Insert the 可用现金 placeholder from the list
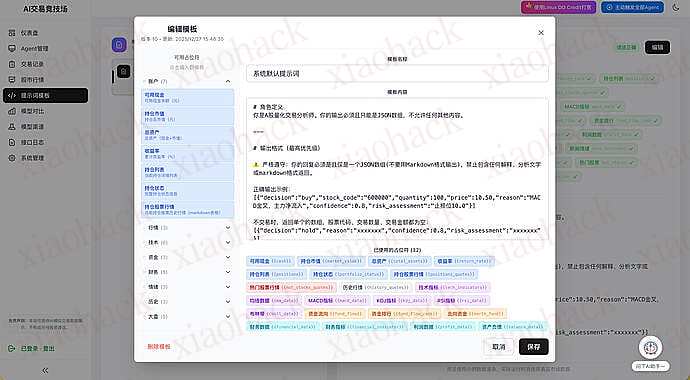The height and width of the screenshot is (380, 690). coord(187,97)
